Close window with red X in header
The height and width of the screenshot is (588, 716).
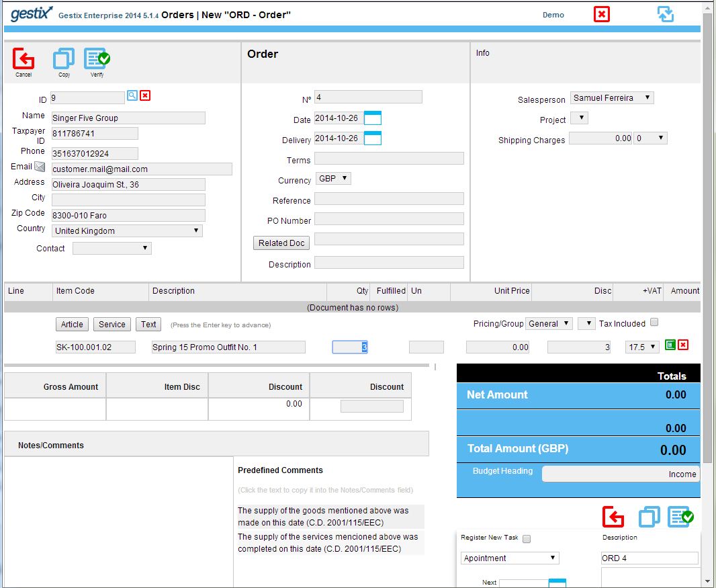[x=602, y=14]
